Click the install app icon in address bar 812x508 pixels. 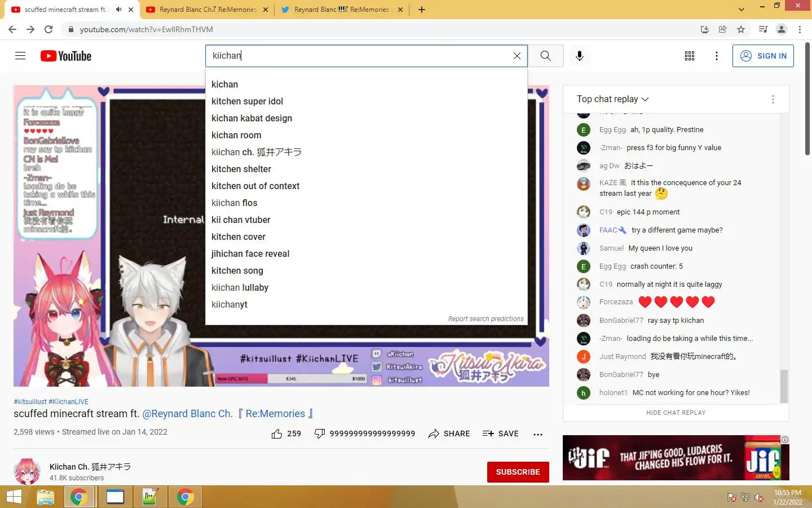(704, 29)
